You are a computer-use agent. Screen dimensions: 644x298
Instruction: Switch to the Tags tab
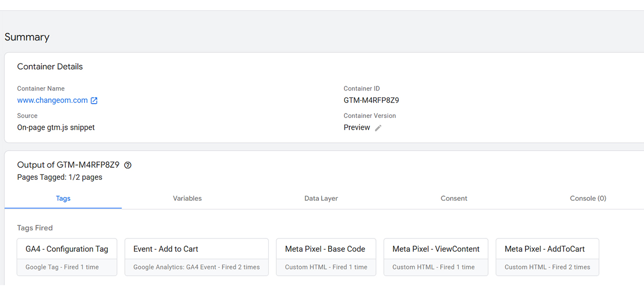coord(63,198)
